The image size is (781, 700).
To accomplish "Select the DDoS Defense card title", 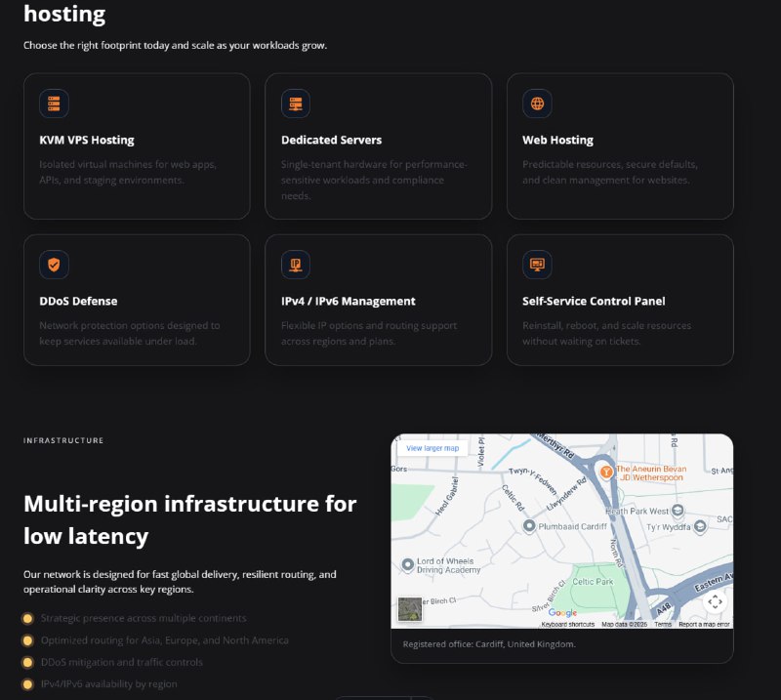I will coord(78,301).
